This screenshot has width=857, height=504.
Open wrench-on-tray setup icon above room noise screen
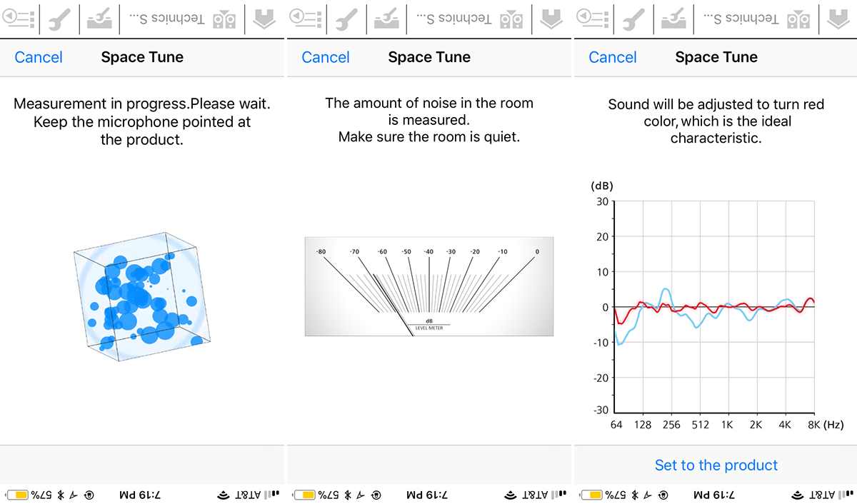point(386,19)
